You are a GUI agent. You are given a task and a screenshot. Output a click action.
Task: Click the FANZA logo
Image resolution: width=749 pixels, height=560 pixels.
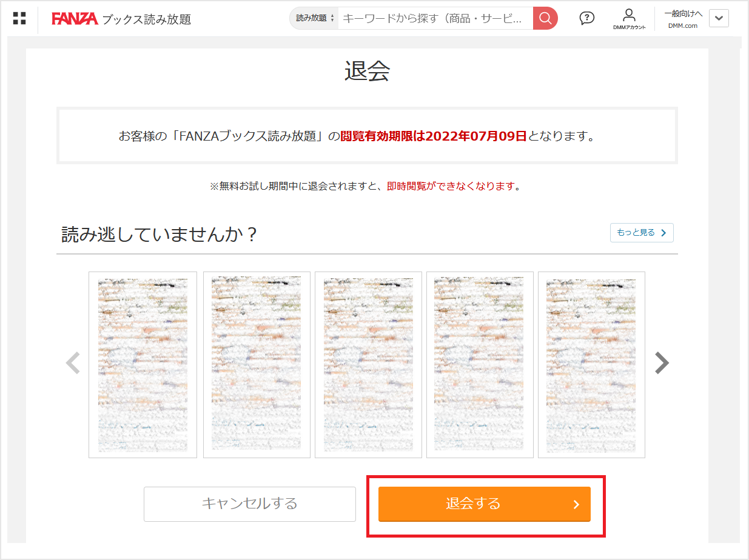pos(75,19)
